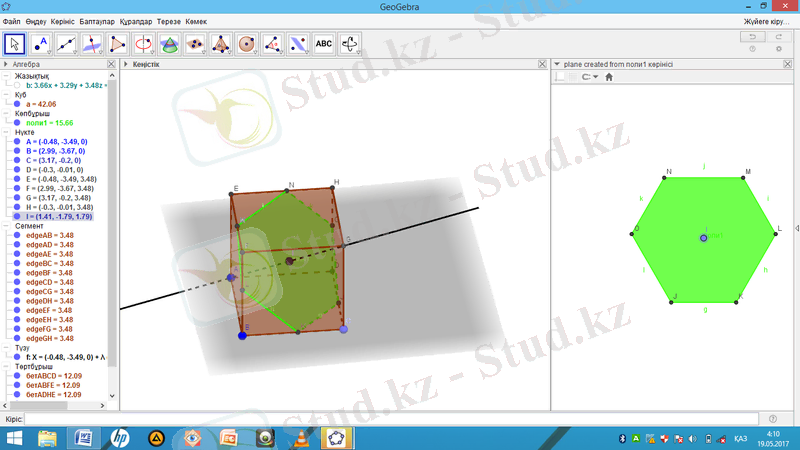Hide point B in Algebra view
This screenshot has width=800, height=450.
(17, 151)
